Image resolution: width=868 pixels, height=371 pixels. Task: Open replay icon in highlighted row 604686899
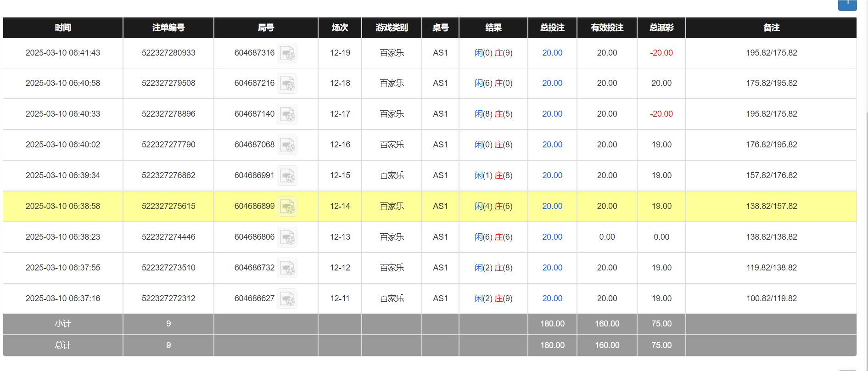coord(287,207)
